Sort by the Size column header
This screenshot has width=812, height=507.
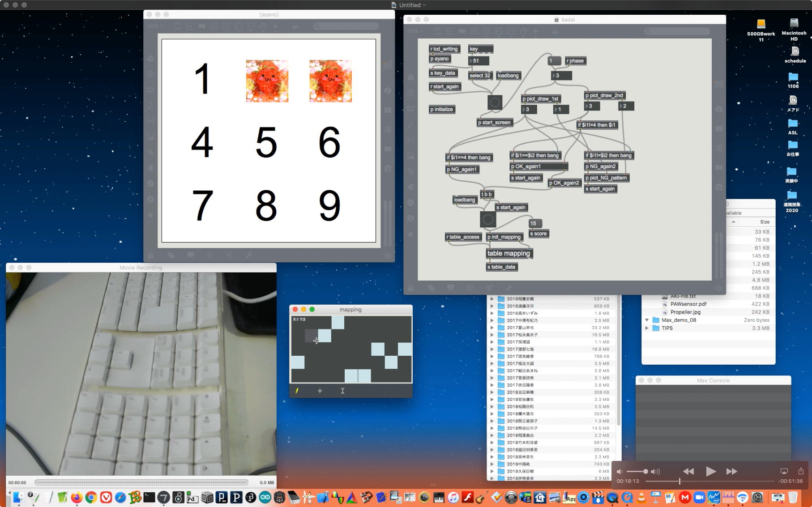click(765, 222)
